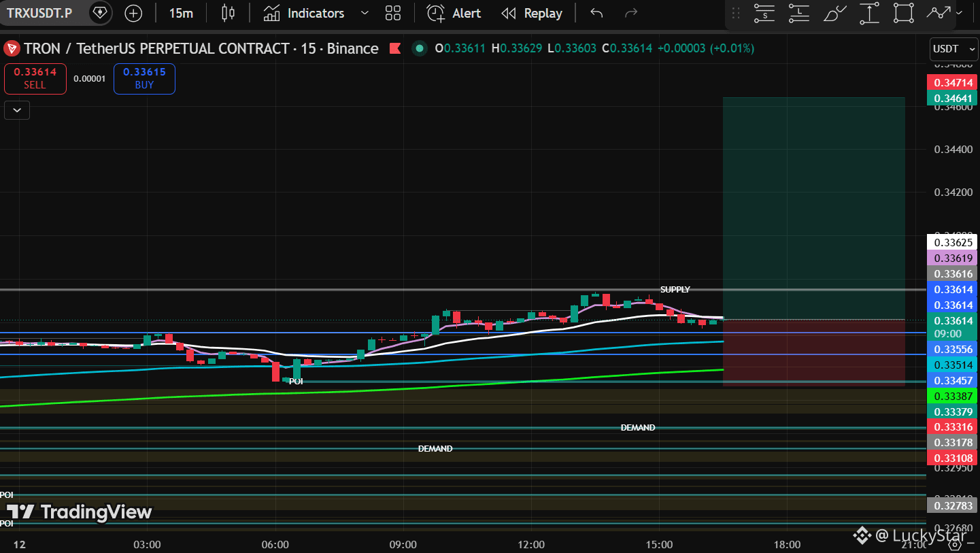This screenshot has height=553, width=980.
Task: Click the blue 0.33457 price label
Action: pos(952,380)
